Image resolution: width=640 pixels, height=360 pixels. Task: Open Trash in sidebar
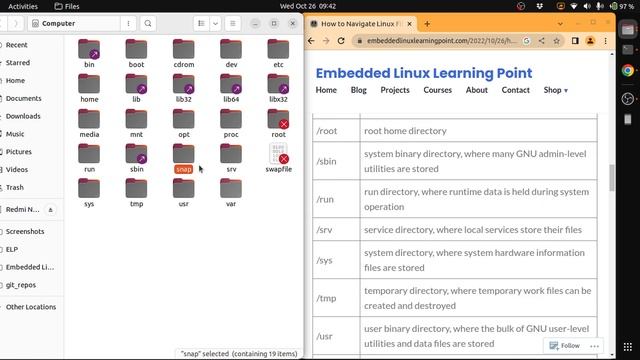coord(15,187)
